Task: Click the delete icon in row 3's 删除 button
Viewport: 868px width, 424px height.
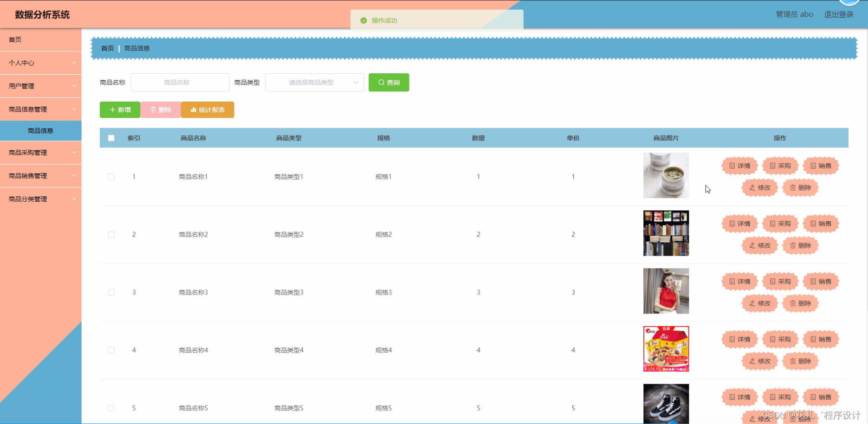Action: (794, 303)
